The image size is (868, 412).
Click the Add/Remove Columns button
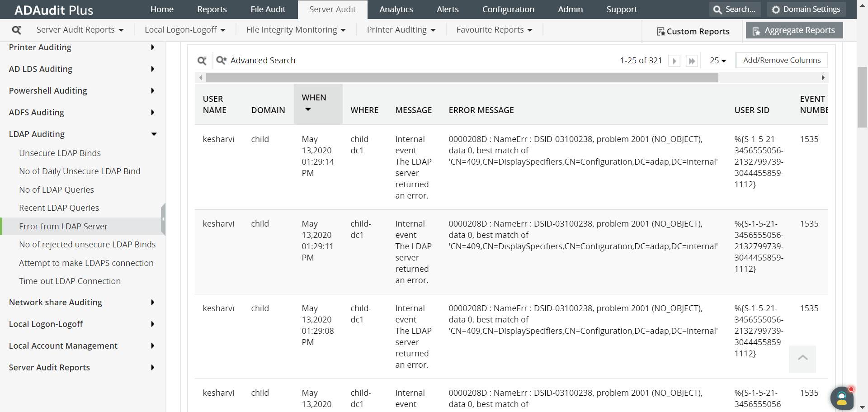[782, 60]
